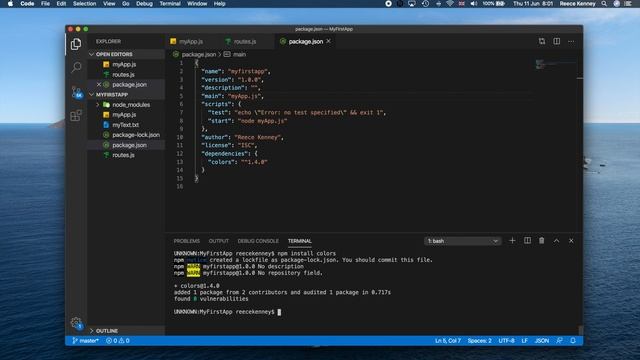Open Spotlight search in the menu bar

click(604, 4)
